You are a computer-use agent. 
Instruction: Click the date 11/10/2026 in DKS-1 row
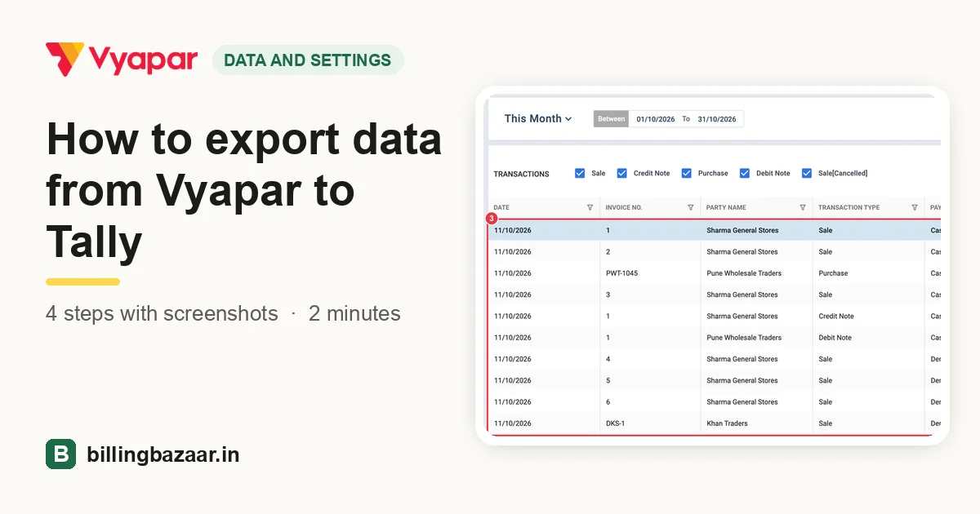(x=512, y=423)
